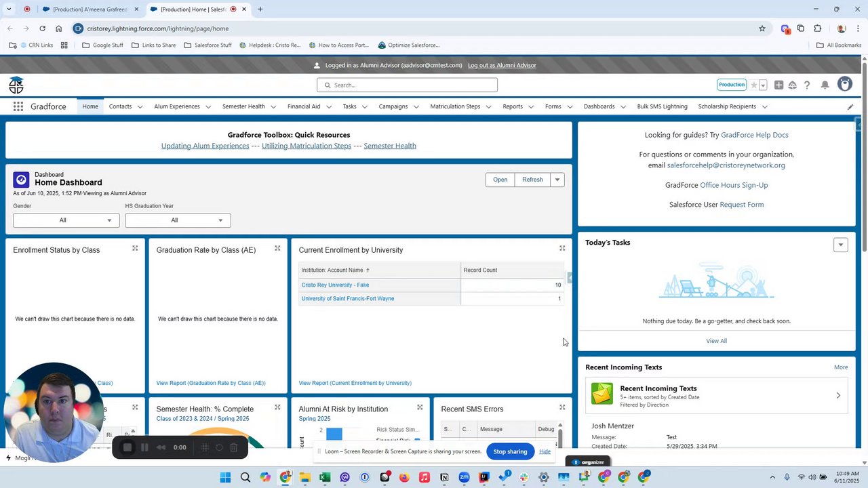
Task: Open the Chrome extensions puzzle icon
Action: (x=817, y=28)
